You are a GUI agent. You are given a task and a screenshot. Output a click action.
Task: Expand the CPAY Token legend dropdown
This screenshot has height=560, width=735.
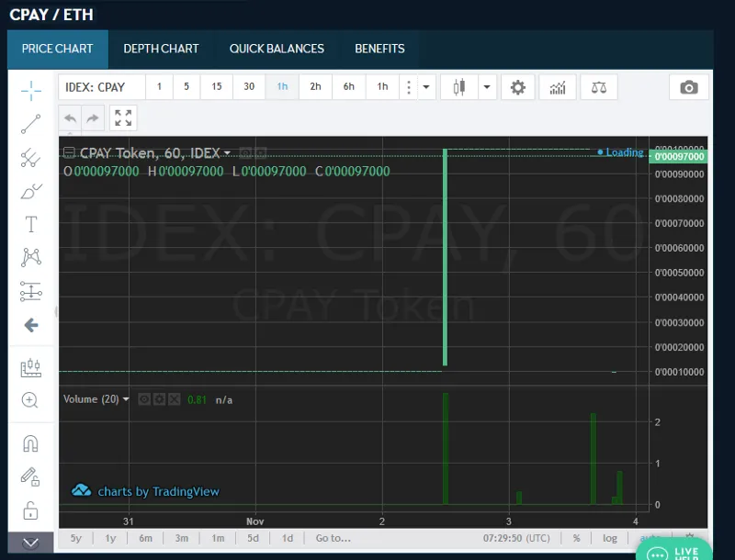pos(227,153)
